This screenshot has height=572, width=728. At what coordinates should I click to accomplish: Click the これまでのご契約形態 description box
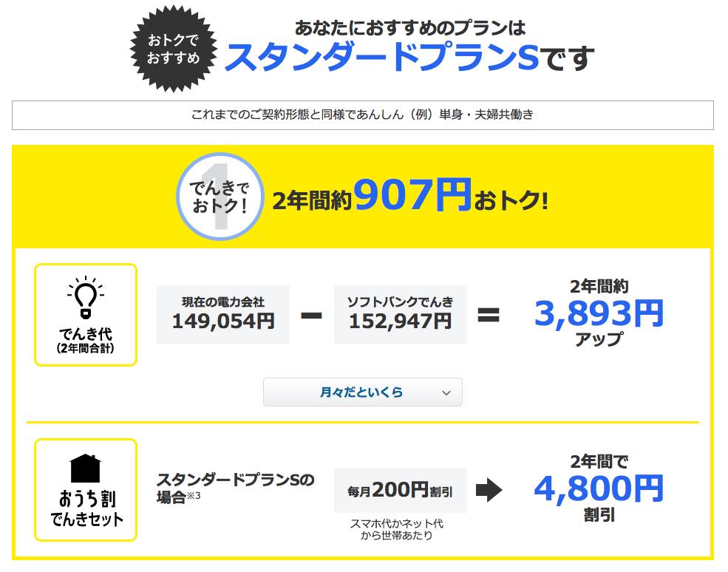[x=363, y=115]
